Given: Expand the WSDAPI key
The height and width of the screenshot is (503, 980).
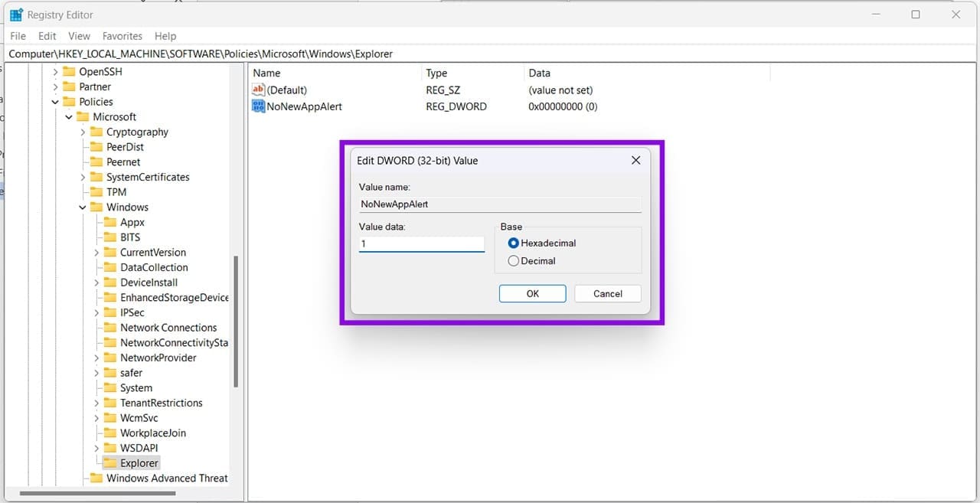Looking at the screenshot, I should click(96, 448).
